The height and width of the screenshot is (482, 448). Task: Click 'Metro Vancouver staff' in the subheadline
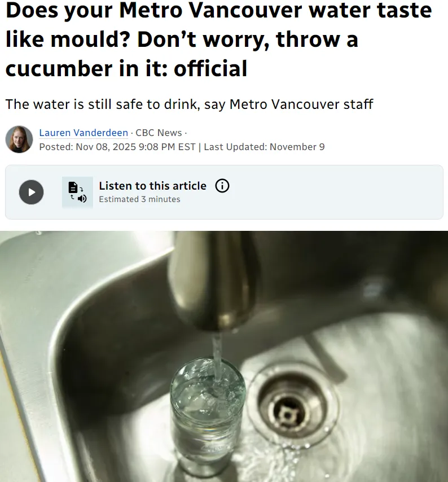pos(301,104)
